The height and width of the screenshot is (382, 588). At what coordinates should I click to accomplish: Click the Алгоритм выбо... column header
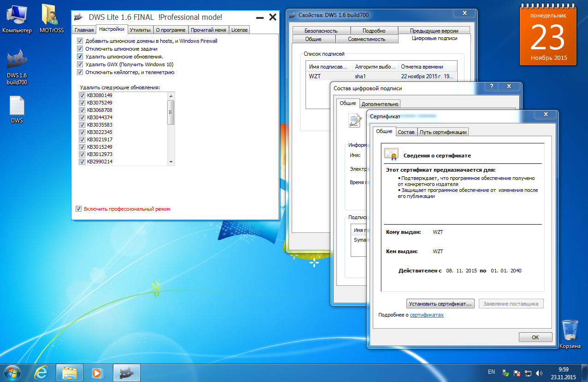coord(376,67)
